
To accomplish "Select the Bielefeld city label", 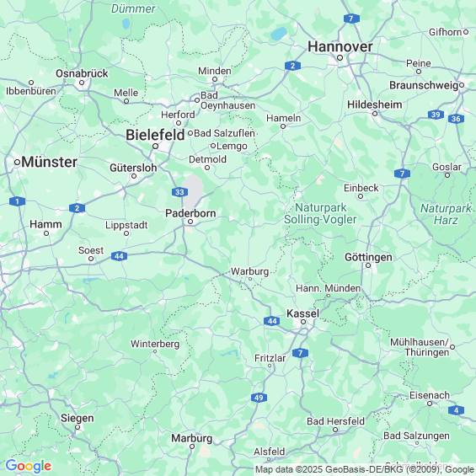I will tap(155, 135).
